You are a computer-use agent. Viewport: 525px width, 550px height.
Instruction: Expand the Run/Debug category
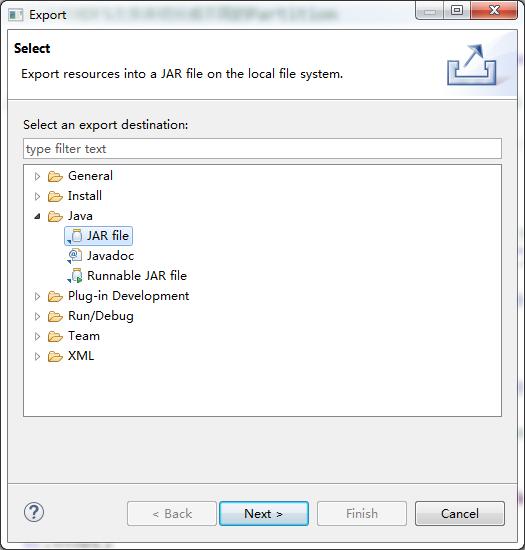click(37, 317)
